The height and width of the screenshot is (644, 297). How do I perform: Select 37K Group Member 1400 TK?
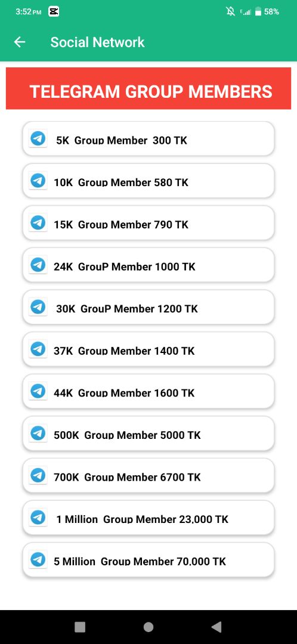coord(148,349)
